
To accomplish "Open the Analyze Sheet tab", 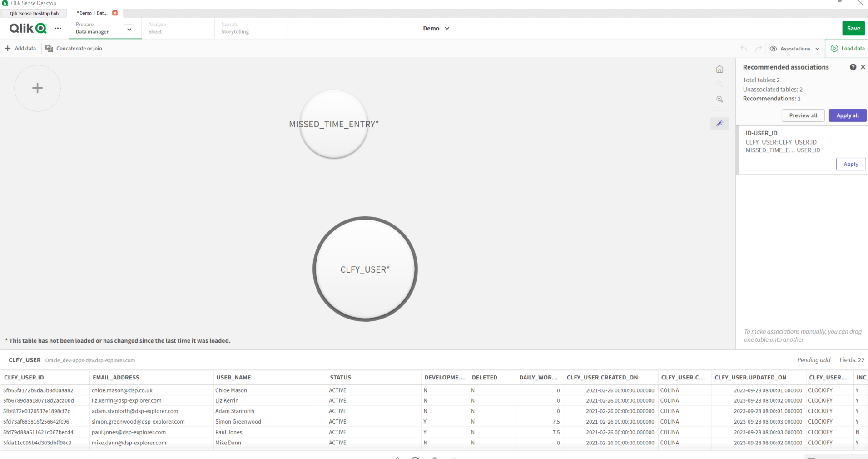I will [178, 28].
